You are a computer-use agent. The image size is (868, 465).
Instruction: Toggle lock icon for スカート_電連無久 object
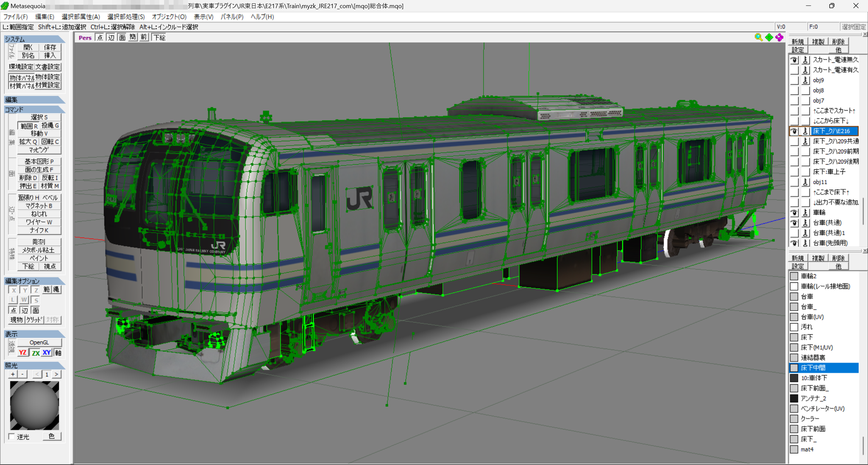click(x=806, y=60)
